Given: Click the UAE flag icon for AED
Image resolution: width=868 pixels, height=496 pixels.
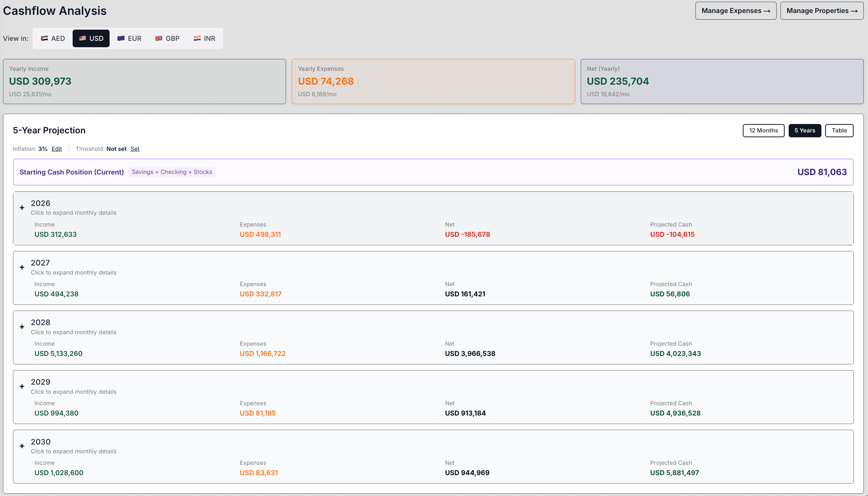Looking at the screenshot, I should 44,38.
